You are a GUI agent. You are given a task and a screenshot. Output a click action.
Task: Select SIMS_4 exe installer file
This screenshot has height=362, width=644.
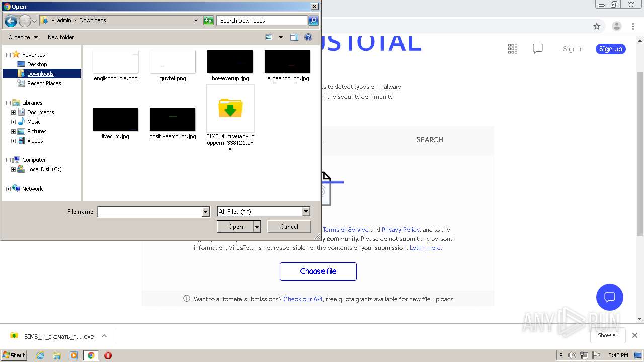click(x=230, y=119)
